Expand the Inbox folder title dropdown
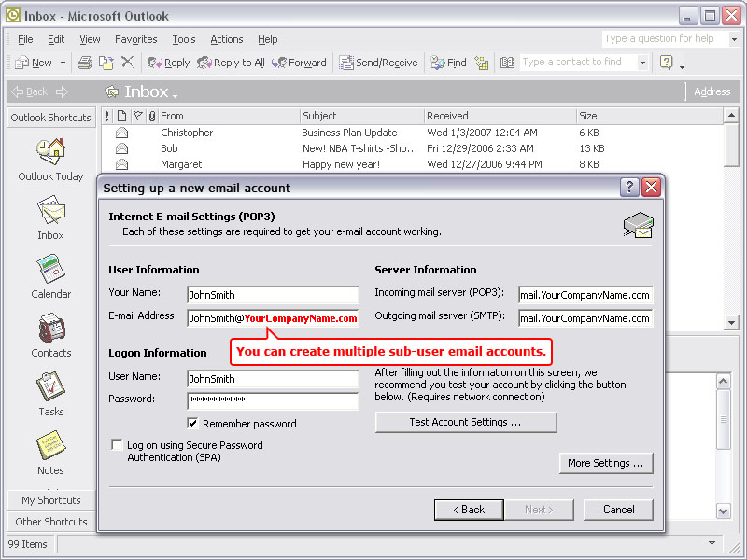 point(175,94)
